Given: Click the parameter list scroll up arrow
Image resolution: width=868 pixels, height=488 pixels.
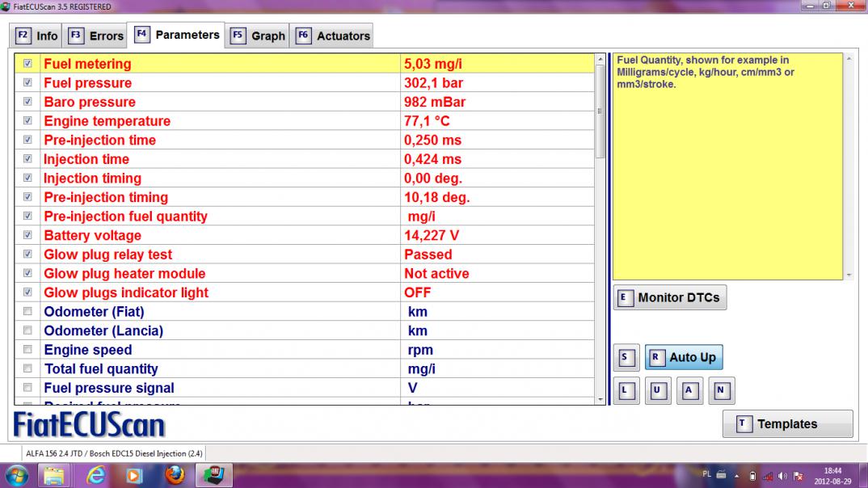Looking at the screenshot, I should pos(600,59).
